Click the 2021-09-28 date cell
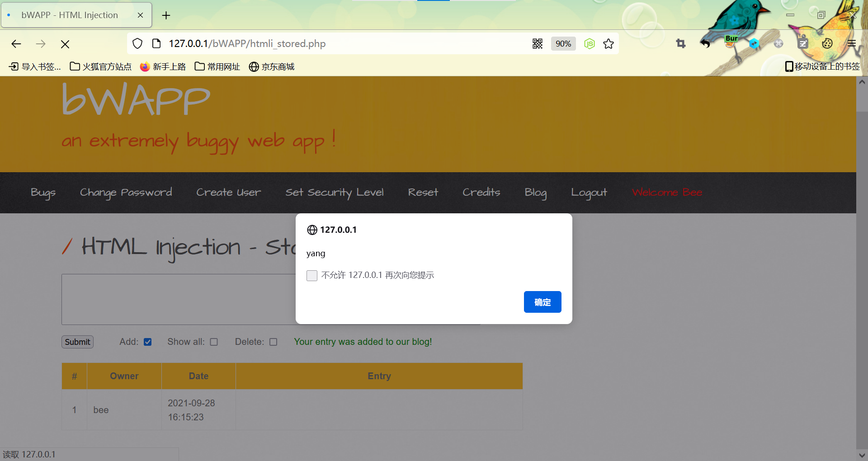 pos(198,410)
